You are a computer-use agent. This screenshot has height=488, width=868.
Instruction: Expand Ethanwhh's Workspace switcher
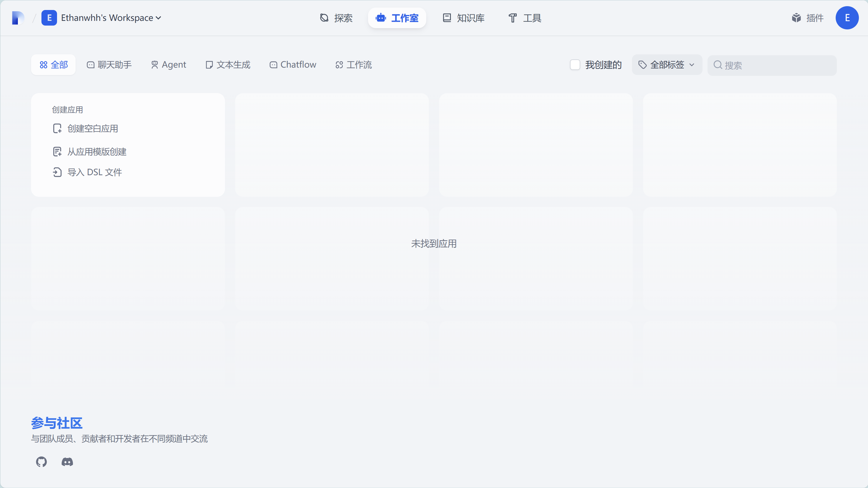tap(107, 18)
